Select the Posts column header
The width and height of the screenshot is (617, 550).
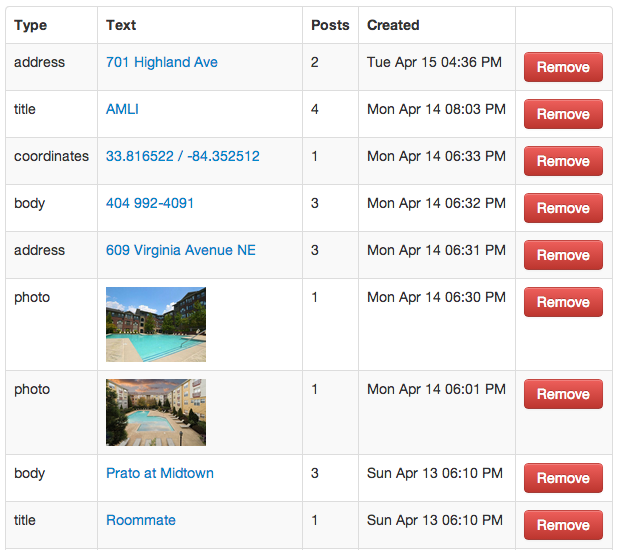click(x=330, y=25)
